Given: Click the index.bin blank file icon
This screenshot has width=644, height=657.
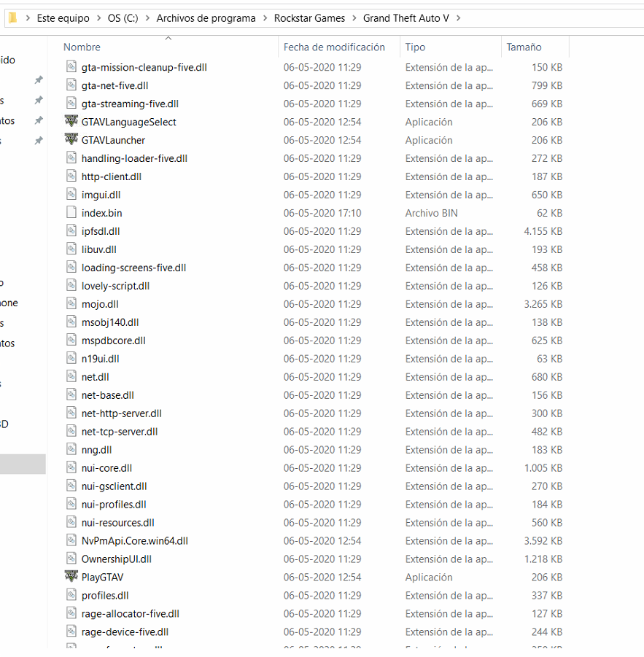Looking at the screenshot, I should 71,212.
